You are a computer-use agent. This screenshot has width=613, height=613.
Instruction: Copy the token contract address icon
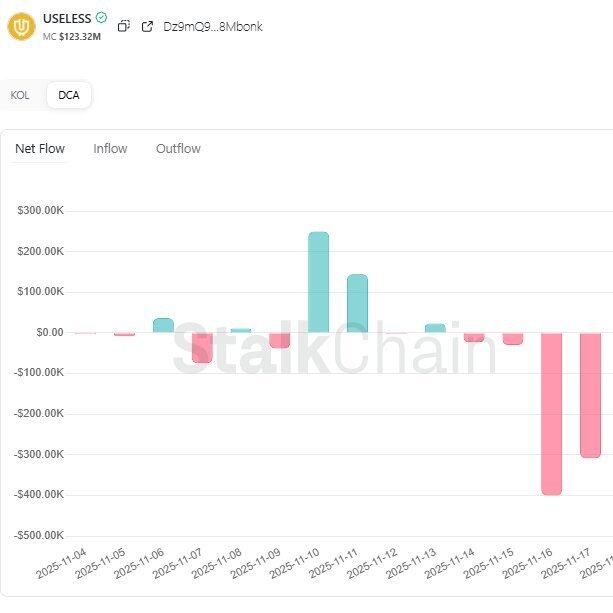[123, 26]
